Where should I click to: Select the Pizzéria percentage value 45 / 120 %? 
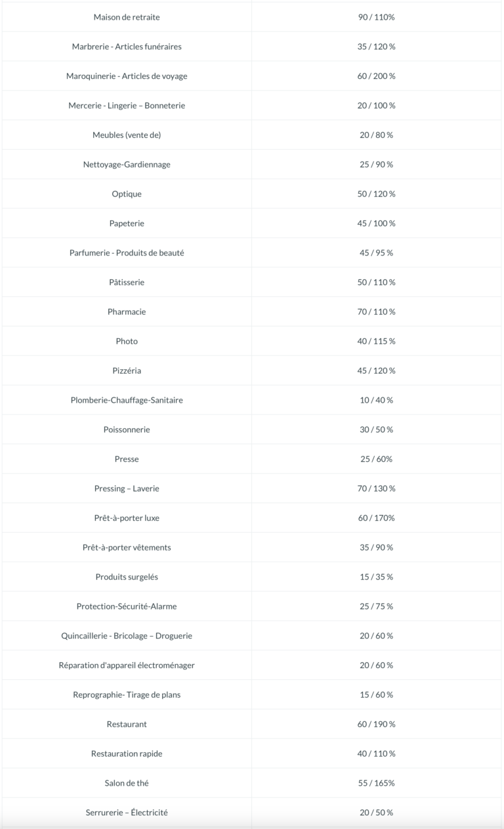point(377,371)
